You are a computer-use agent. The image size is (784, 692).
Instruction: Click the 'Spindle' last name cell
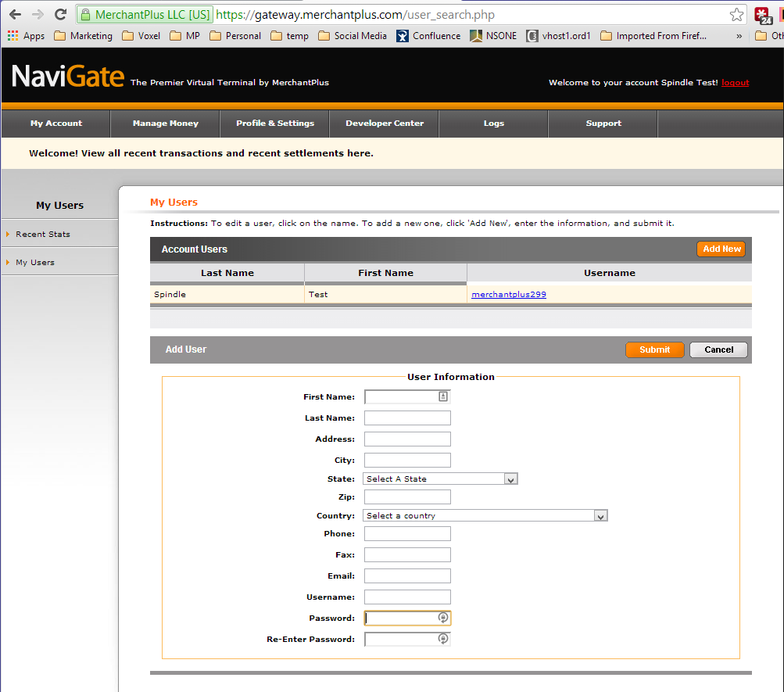[227, 295]
